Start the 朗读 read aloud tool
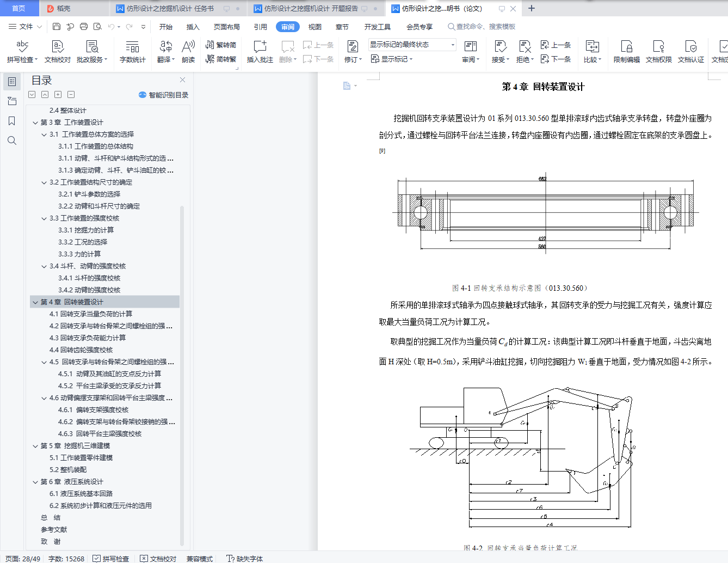The height and width of the screenshot is (563, 728). pos(188,52)
